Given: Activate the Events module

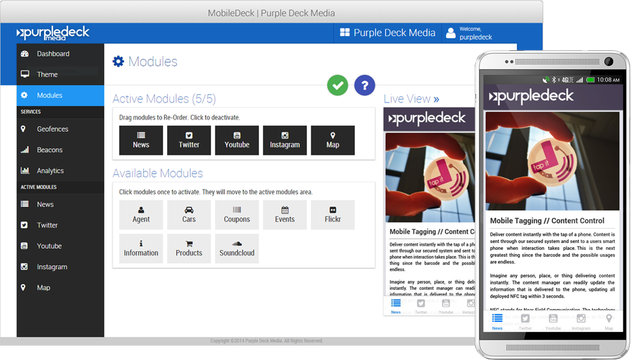Looking at the screenshot, I should click(x=284, y=215).
